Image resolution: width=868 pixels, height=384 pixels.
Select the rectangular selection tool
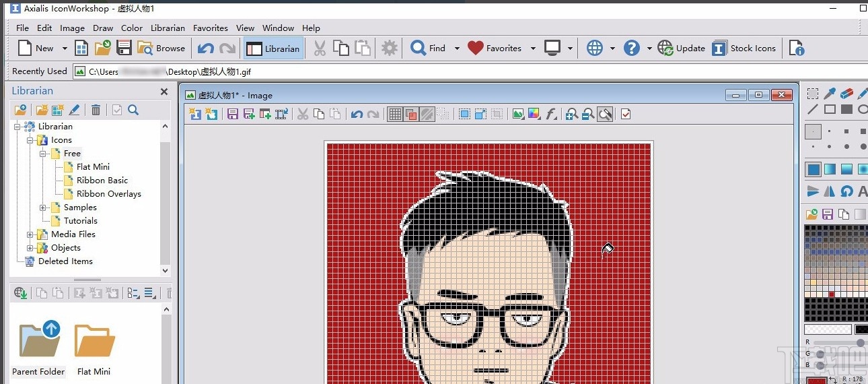click(x=813, y=93)
